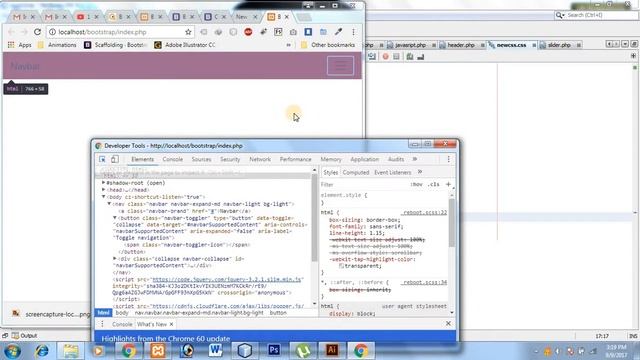Show more DevTools panel tabs
Viewport: 640px width, 360px height.
[x=415, y=159]
